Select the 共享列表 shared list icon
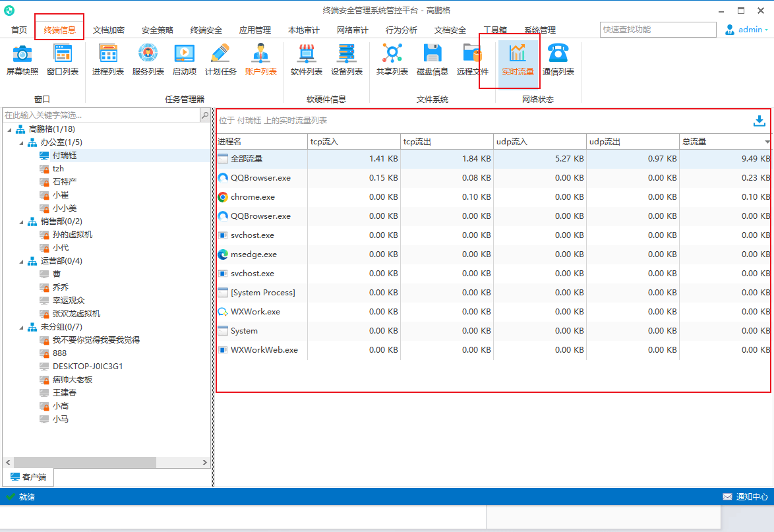 (392, 60)
